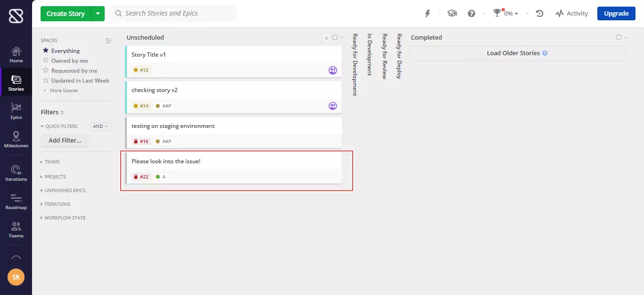The height and width of the screenshot is (295, 644).
Task: Open the Roadmap page from the sidebar
Action: coord(16,202)
